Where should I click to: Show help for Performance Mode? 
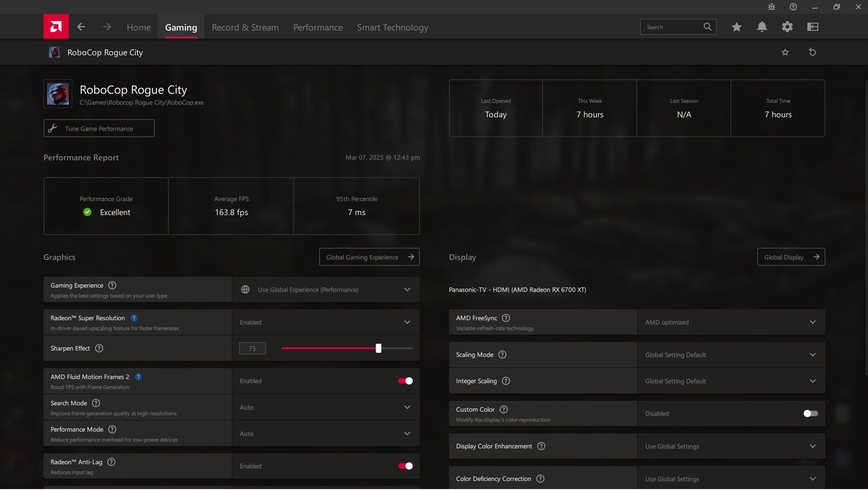[x=112, y=429]
